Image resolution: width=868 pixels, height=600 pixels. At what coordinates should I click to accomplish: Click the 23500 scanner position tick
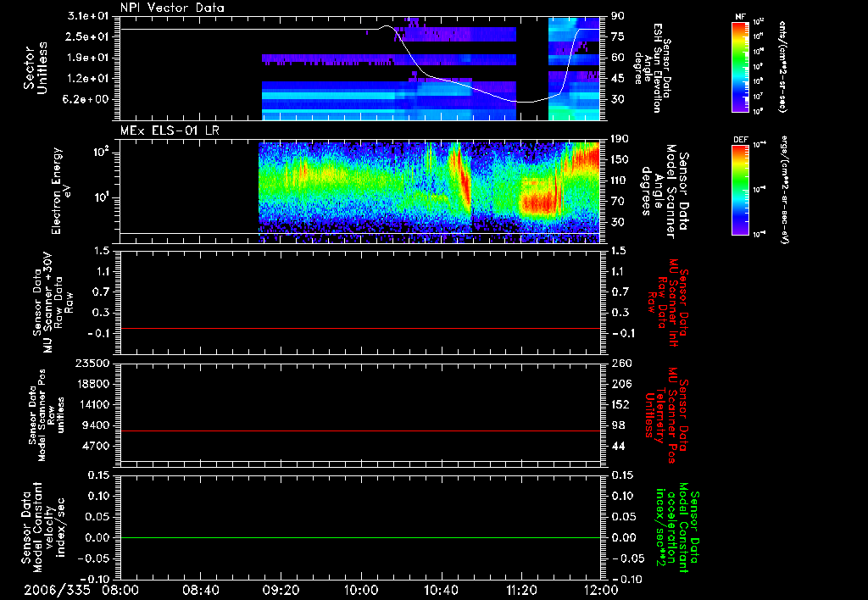[x=92, y=364]
